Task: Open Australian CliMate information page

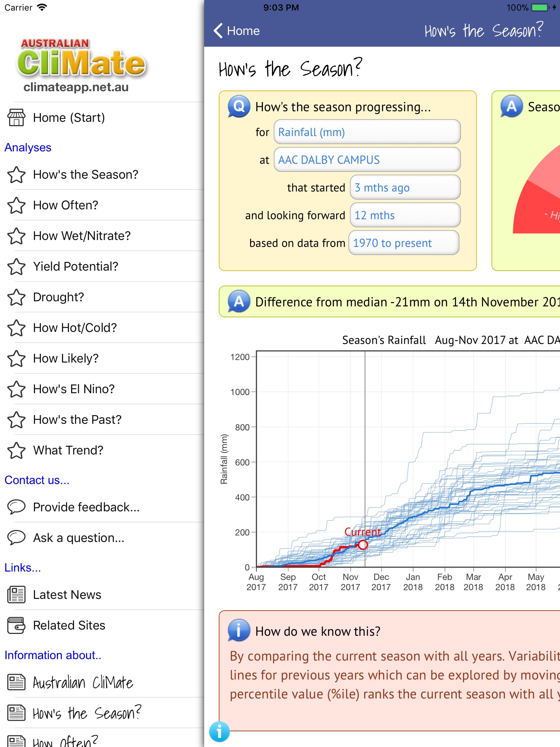Action: [102, 682]
